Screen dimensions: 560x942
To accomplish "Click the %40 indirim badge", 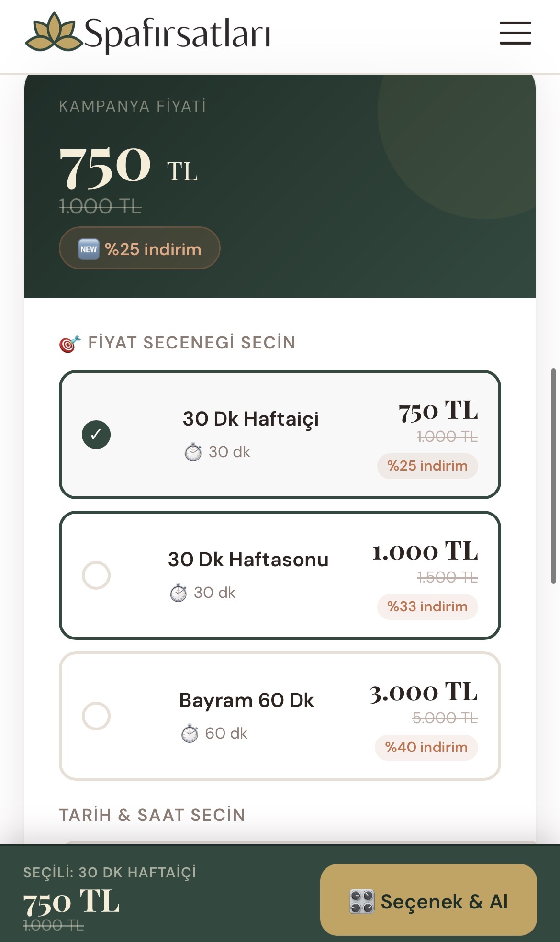I will click(x=426, y=747).
